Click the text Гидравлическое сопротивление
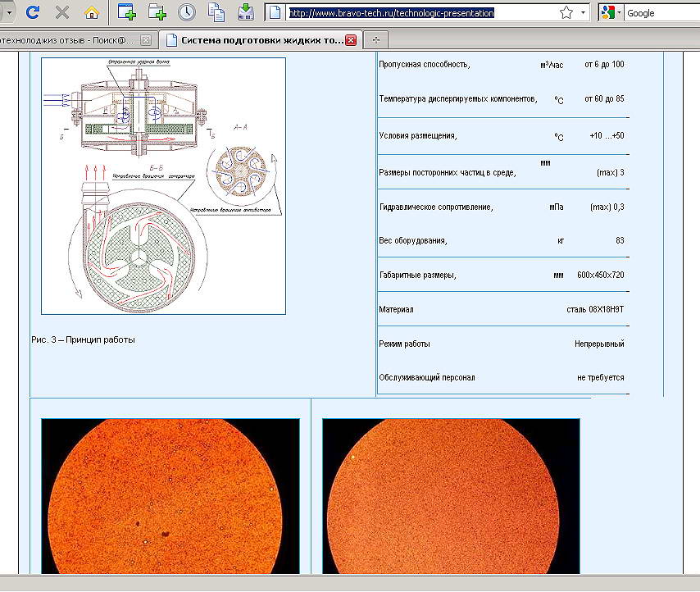Viewport: 700px width, 592px height. pos(436,207)
